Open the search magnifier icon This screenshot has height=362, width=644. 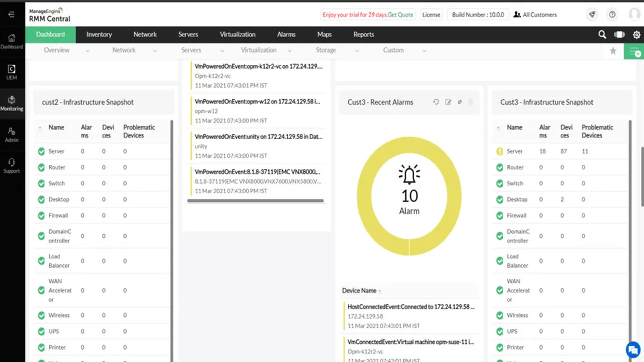pyautogui.click(x=602, y=34)
